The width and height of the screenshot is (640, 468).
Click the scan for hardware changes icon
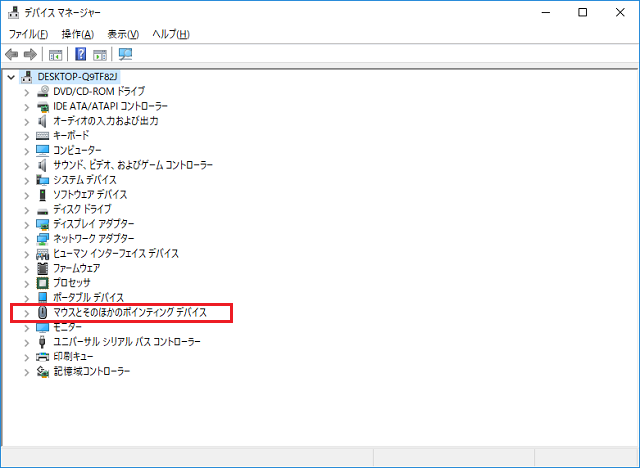(x=125, y=54)
